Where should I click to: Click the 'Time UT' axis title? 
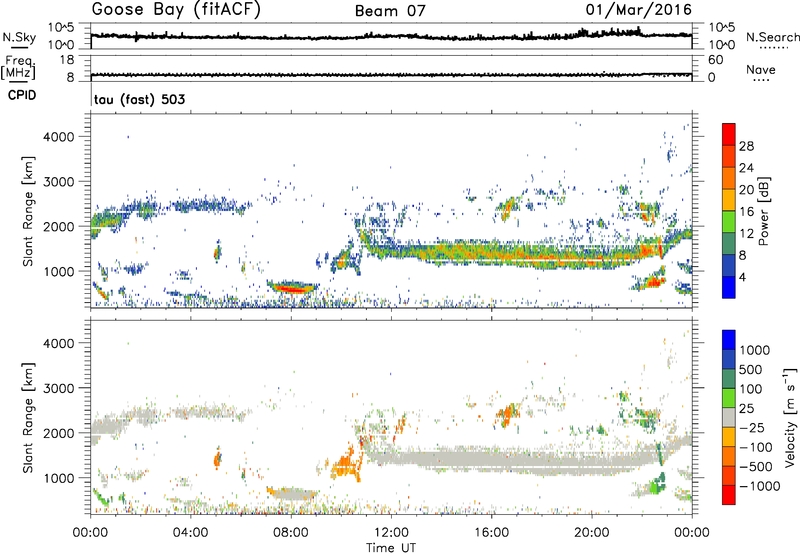click(x=391, y=548)
